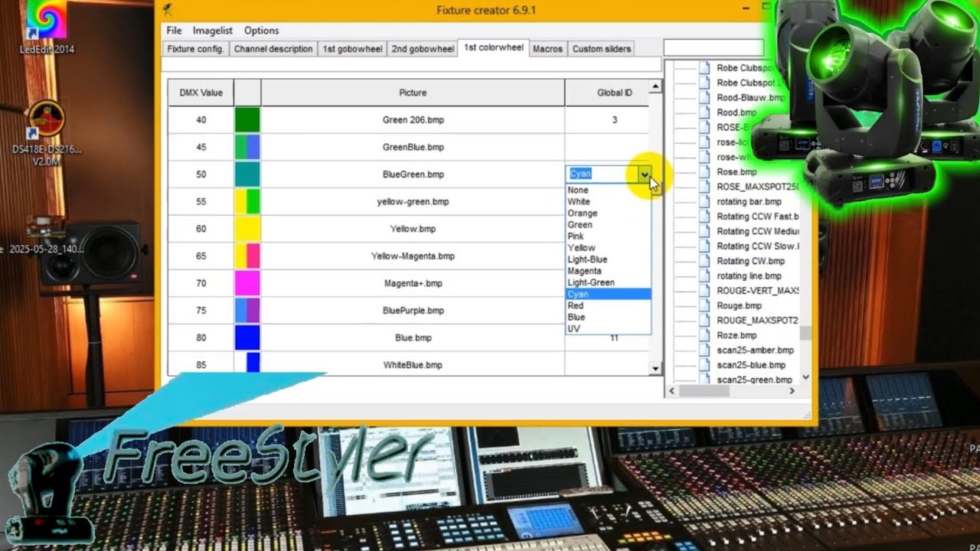Click the file icon beside Rouge.bmp

(705, 305)
